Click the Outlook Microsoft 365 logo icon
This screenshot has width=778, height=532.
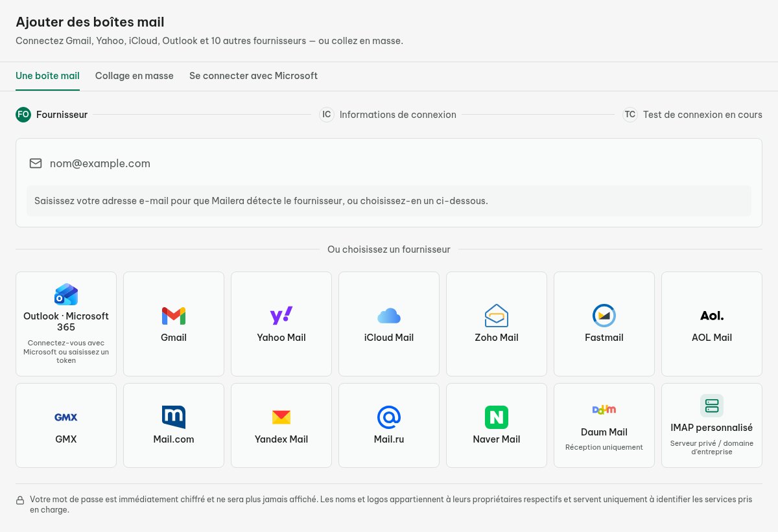tap(66, 294)
